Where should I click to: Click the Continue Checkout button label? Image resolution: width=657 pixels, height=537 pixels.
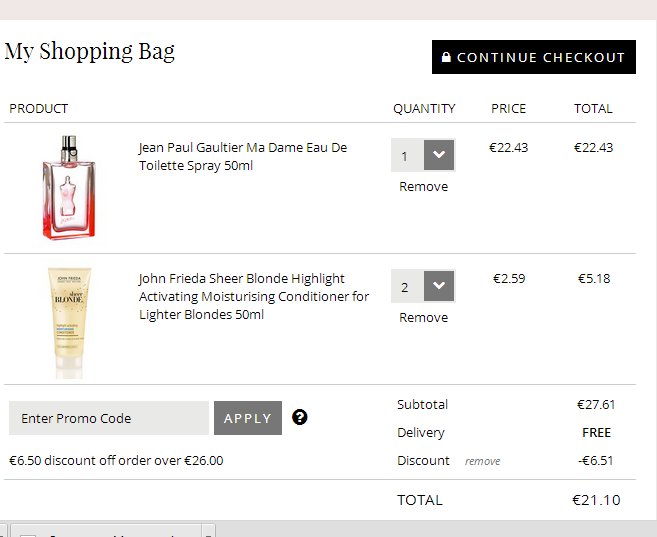coord(540,58)
